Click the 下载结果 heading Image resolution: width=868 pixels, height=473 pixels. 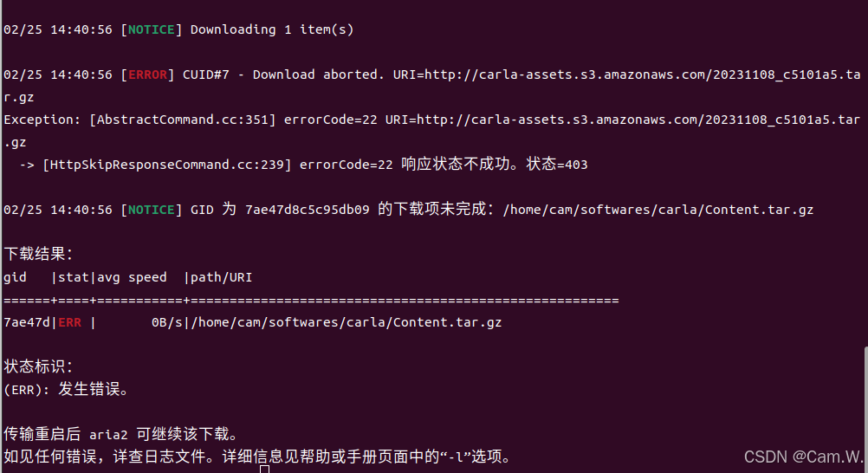click(38, 254)
